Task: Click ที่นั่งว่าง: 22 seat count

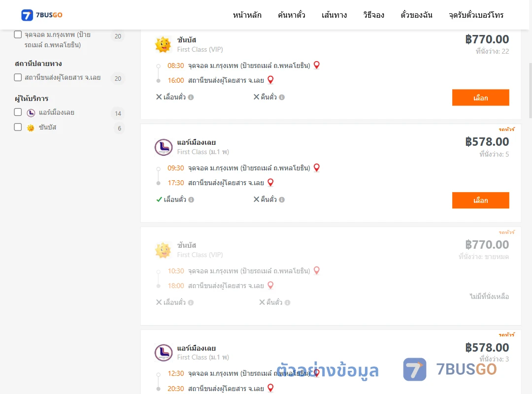Action: (x=492, y=51)
